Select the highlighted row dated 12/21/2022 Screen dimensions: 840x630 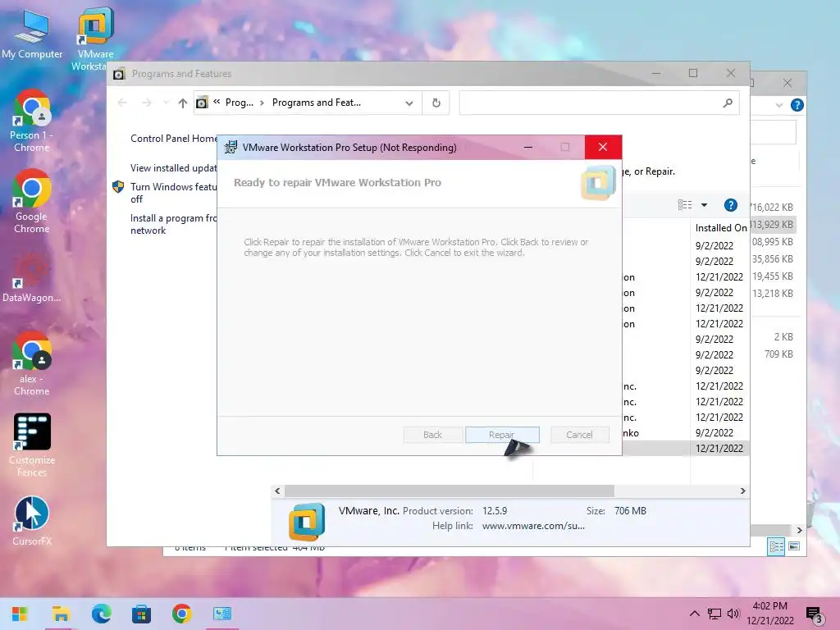[686, 449]
